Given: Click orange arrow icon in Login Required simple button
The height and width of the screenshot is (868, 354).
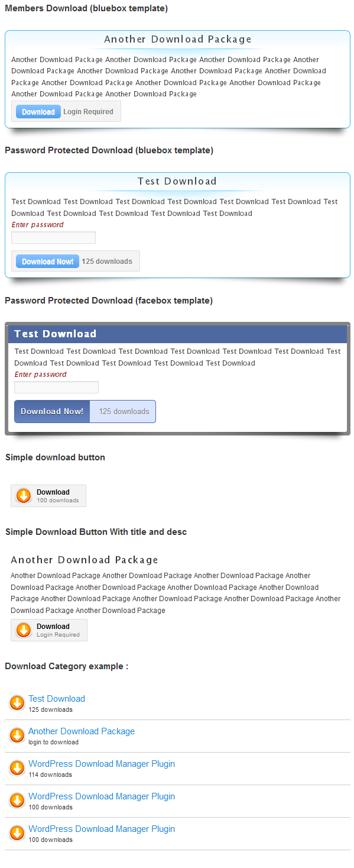Looking at the screenshot, I should pyautogui.click(x=24, y=630).
